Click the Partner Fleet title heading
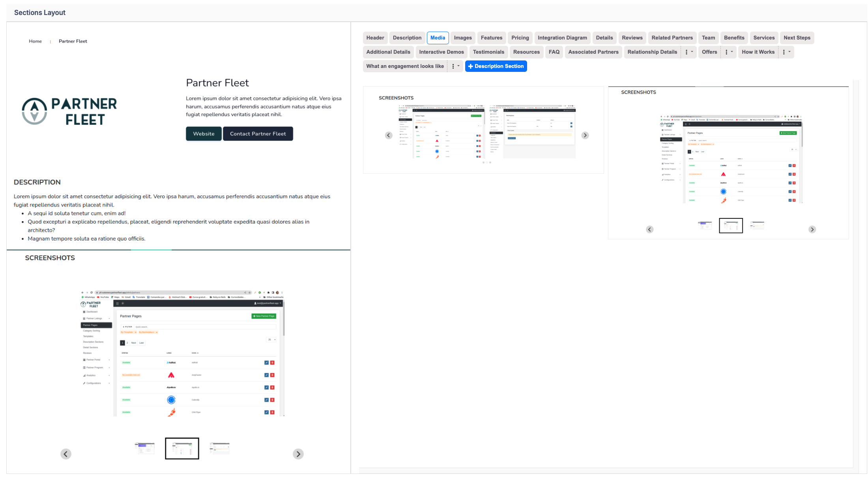 click(x=217, y=83)
